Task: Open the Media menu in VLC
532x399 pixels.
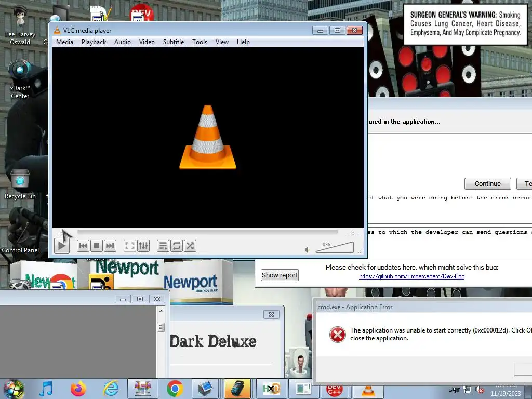Action: [64, 42]
